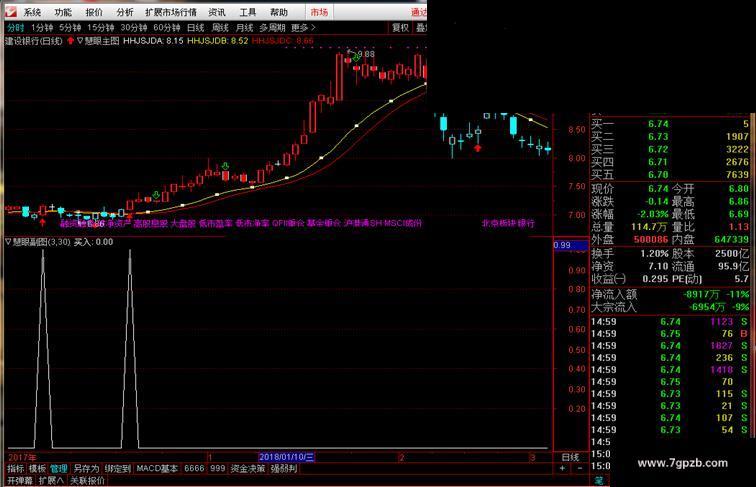Switch to the 市场 tab
Viewport: 756px width, 487px height.
[x=319, y=12]
